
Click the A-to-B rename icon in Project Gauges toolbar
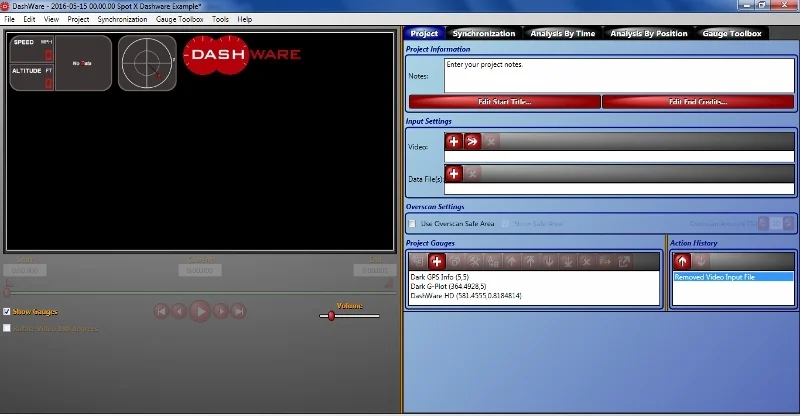coord(493,261)
